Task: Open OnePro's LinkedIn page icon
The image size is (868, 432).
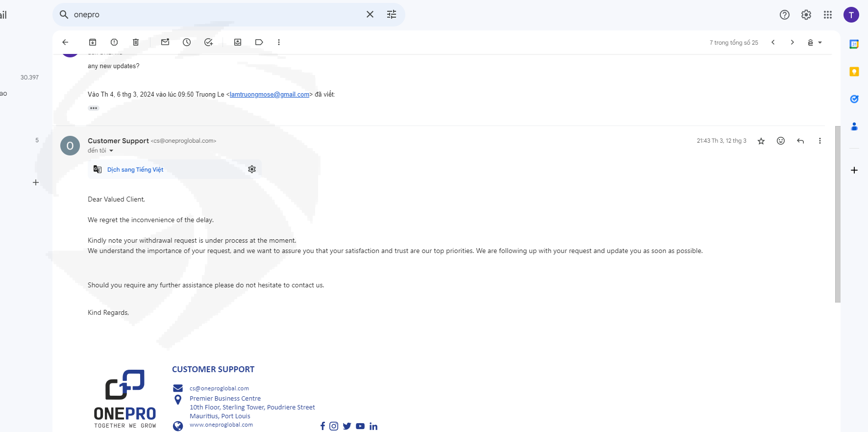Action: (x=373, y=426)
